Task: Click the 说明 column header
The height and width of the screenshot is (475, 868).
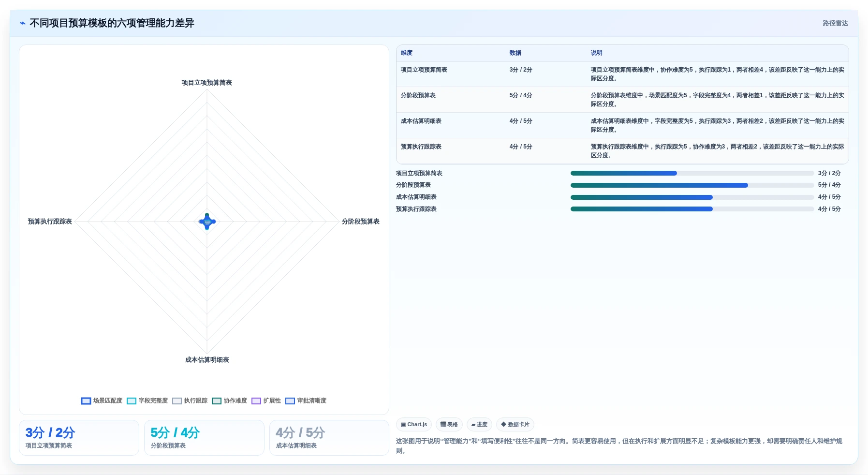Action: coord(597,53)
